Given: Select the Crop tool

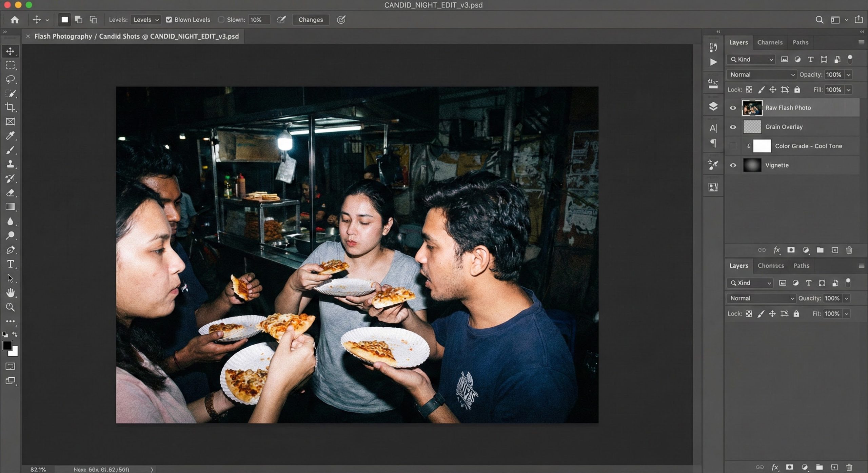Looking at the screenshot, I should pos(10,107).
